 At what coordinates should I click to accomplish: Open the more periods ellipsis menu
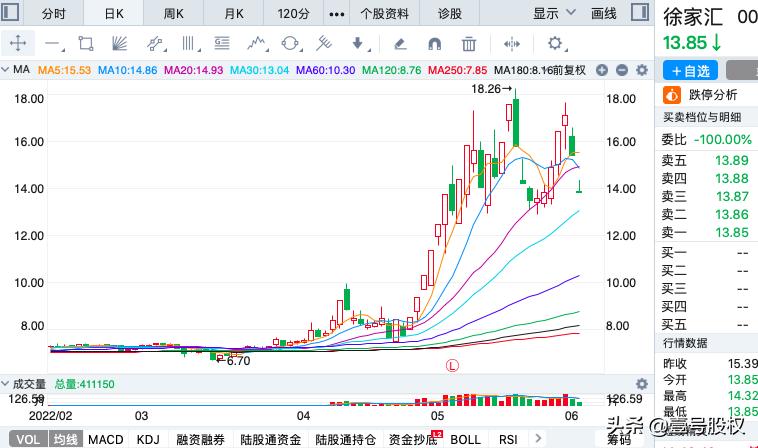click(336, 14)
